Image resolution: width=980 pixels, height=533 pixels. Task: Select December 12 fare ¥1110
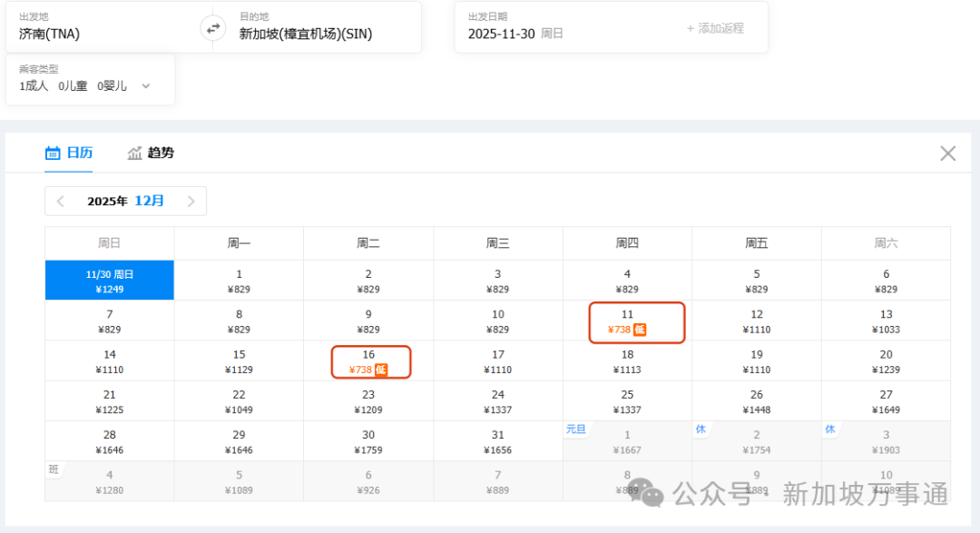pos(757,321)
